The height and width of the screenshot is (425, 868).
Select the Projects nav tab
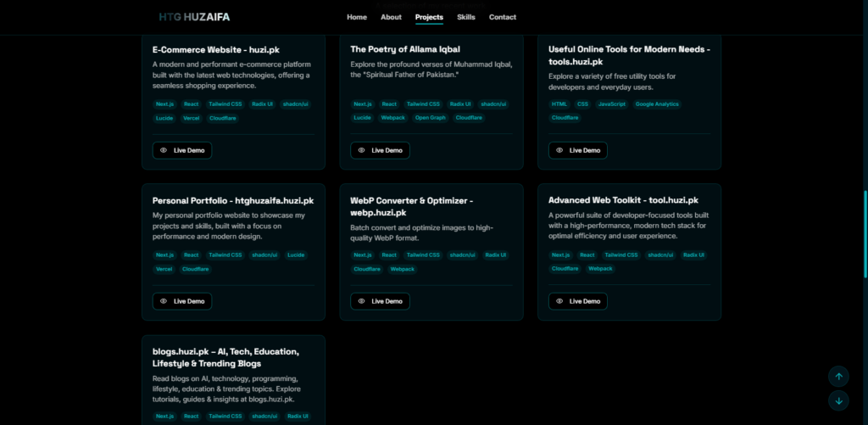click(x=429, y=17)
